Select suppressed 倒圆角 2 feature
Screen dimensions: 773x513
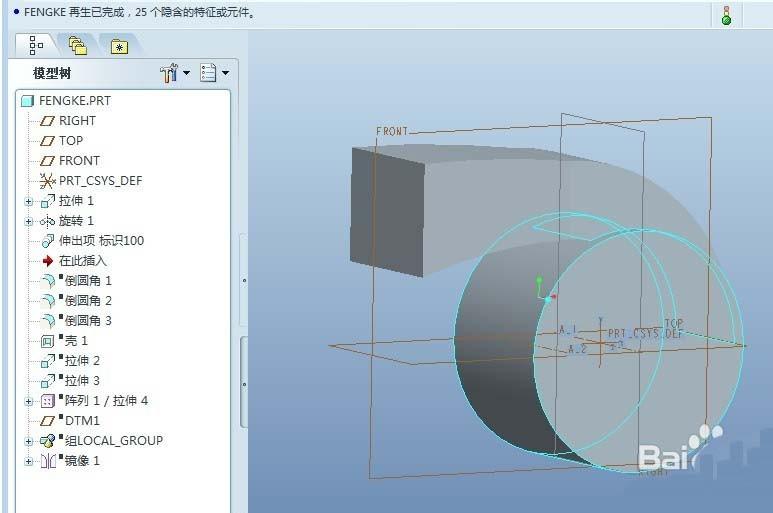click(88, 301)
